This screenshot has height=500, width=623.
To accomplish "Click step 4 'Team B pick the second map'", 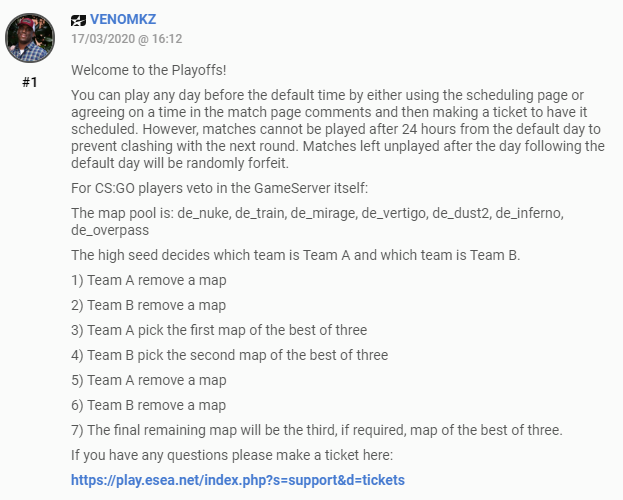I will coord(230,355).
